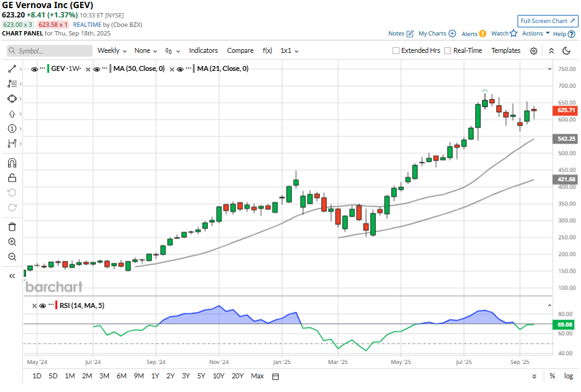This screenshot has height=392, width=581.
Task: Open Full Screen Chart
Action: tap(547, 21)
